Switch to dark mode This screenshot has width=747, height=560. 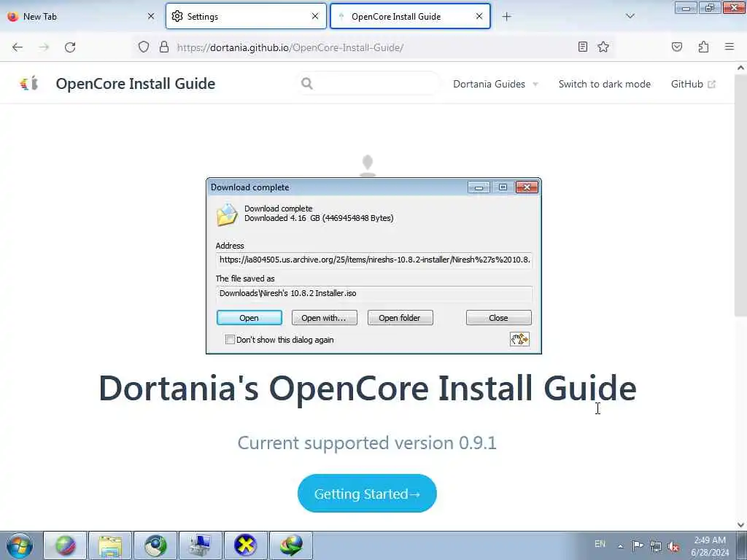pos(604,85)
